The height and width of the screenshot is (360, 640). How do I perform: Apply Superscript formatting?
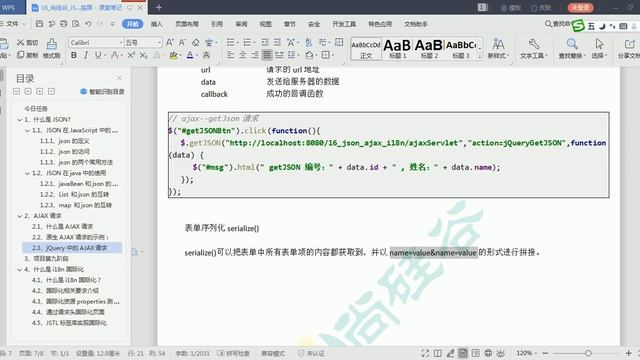(x=131, y=55)
